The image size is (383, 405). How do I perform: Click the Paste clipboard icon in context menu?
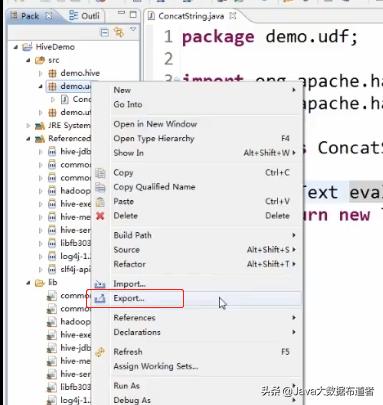tap(100, 201)
